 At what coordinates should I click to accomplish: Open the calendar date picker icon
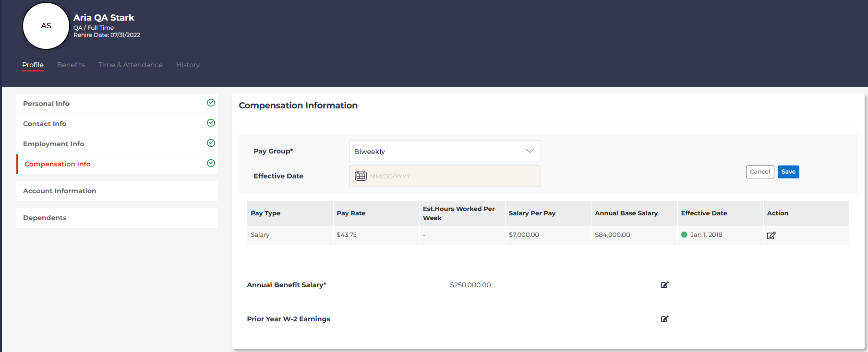click(361, 176)
